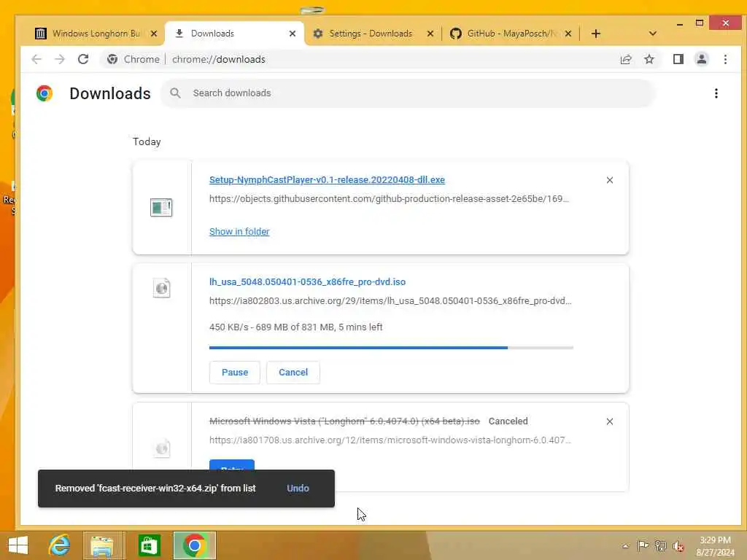This screenshot has width=747, height=560.
Task: Toggle the side panel icon
Action: (678, 59)
